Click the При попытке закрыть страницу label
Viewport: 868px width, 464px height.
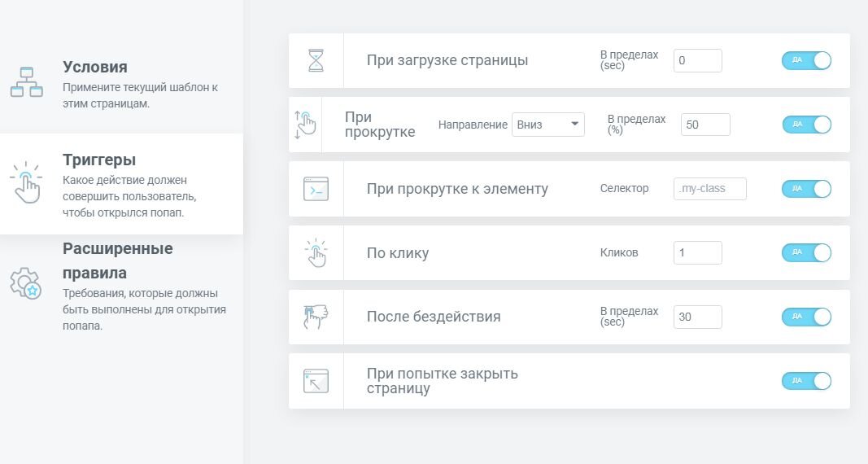tap(443, 381)
